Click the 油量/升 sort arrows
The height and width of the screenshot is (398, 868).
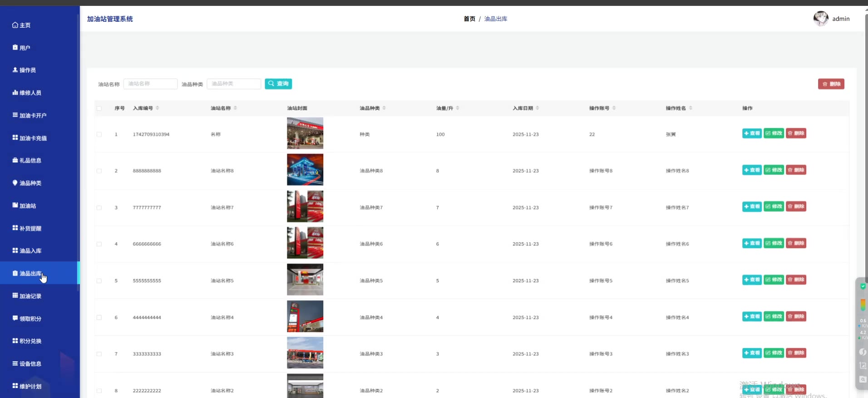click(x=458, y=108)
